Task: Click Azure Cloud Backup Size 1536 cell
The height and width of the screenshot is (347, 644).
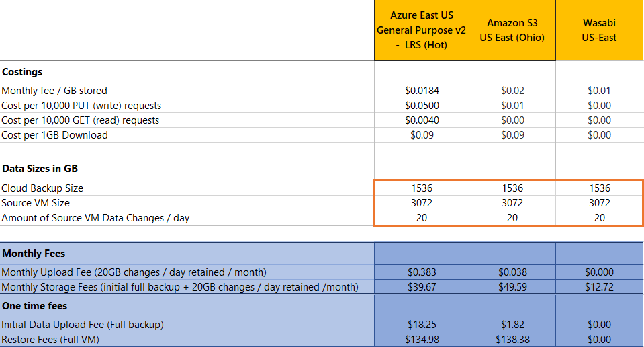Action: (422, 188)
